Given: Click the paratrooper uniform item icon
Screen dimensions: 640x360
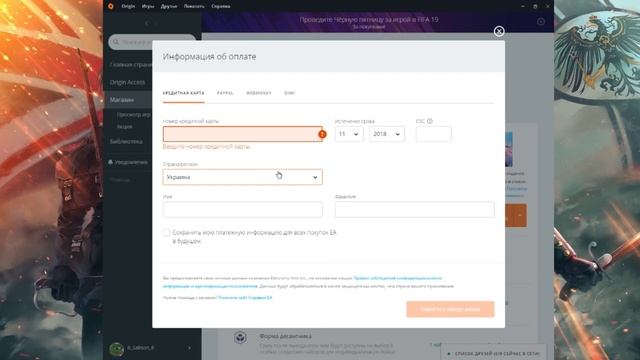Looking at the screenshot, I should (x=240, y=338).
